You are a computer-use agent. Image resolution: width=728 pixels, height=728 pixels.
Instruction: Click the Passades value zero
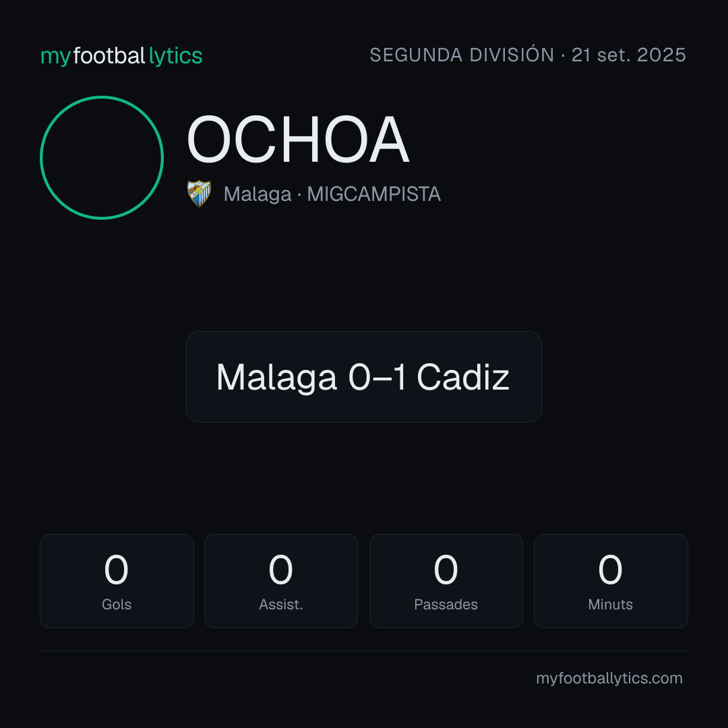[x=446, y=570]
